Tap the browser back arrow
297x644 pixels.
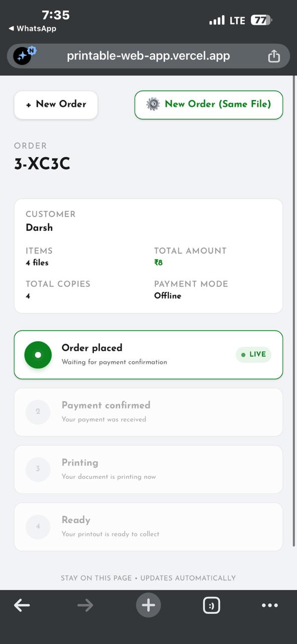tap(22, 605)
